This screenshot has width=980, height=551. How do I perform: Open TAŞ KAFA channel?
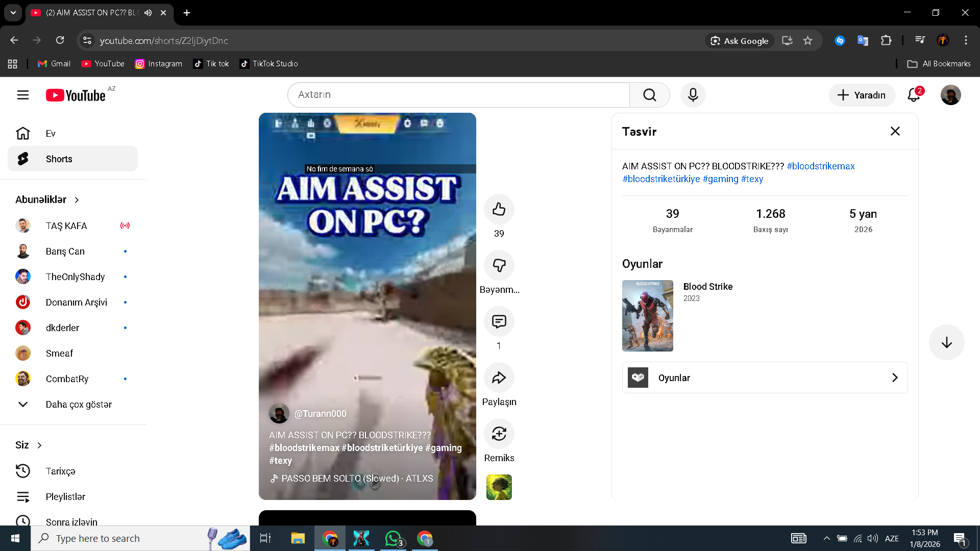[72, 226]
